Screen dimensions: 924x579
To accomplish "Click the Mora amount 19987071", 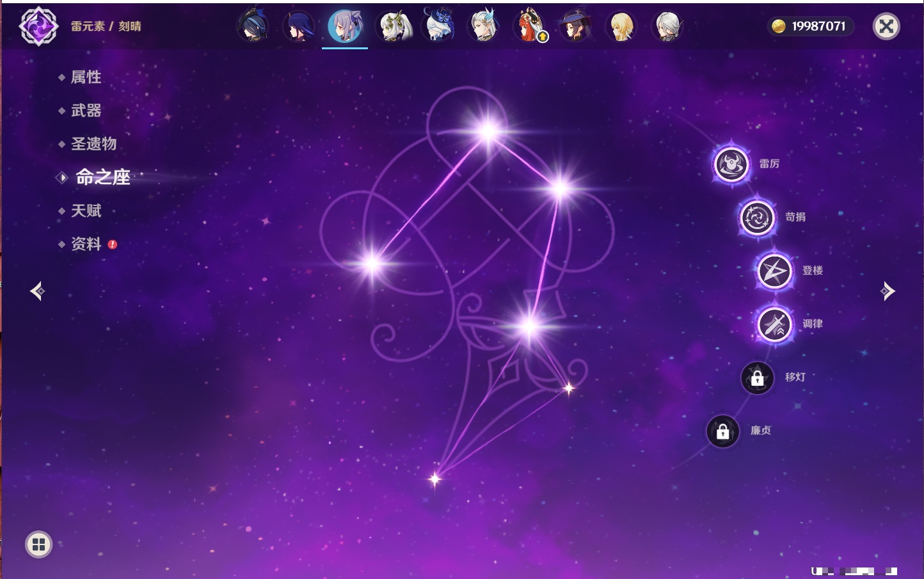I will [x=818, y=26].
